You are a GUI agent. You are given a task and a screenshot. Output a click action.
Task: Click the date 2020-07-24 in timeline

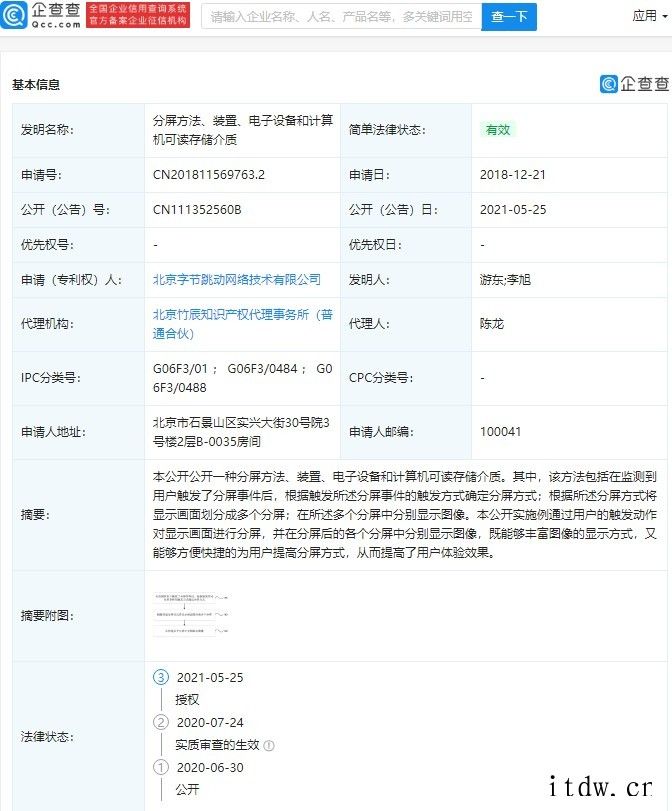point(210,723)
